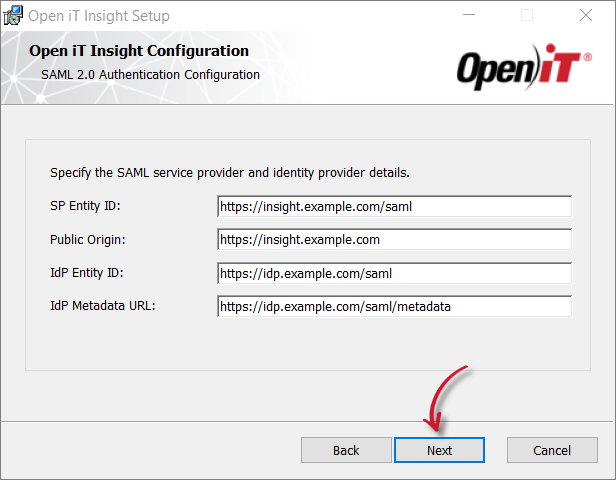Click the 'Open iT Insight Setup' window title
This screenshot has width=616, height=480.
99,16
